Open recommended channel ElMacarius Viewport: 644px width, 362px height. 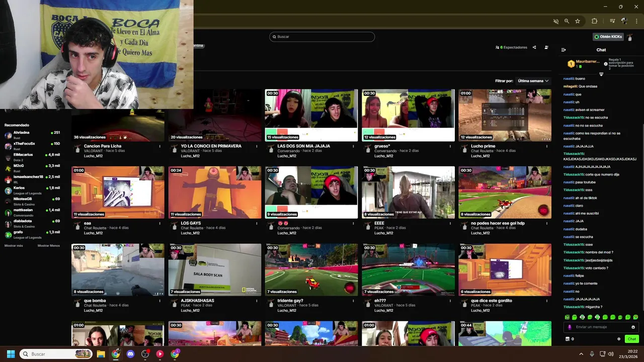(x=32, y=157)
